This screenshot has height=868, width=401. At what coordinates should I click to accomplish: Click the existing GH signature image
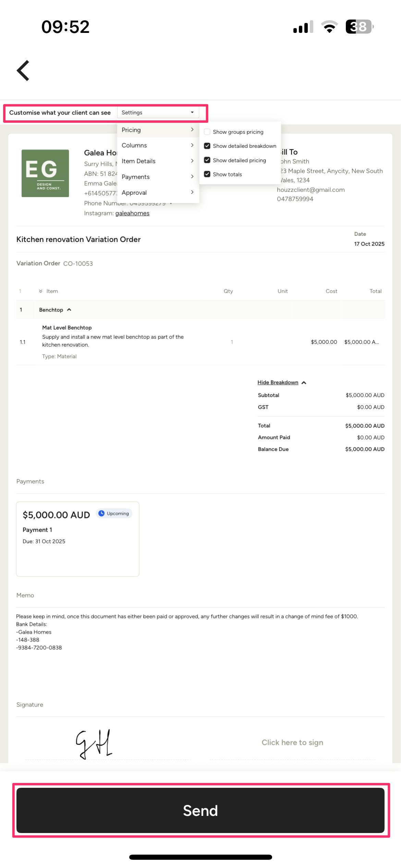pyautogui.click(x=94, y=744)
